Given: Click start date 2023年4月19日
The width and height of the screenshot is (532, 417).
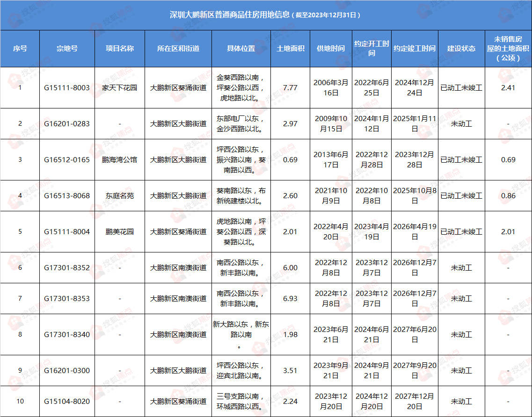Looking at the screenshot, I should (x=372, y=231).
